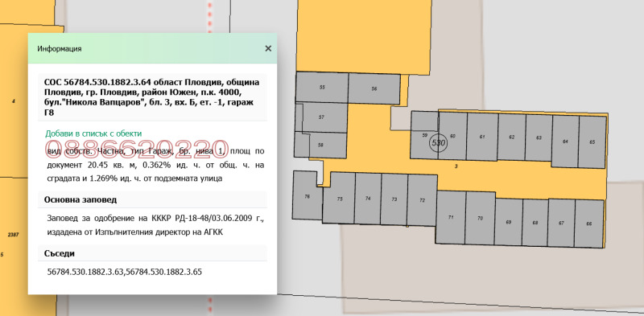Screen dimensions: 644x316
Task: Click neighbor IDs 56784.530.1882.3.63,56784.530.1882.3.65 text
Action: (x=125, y=272)
